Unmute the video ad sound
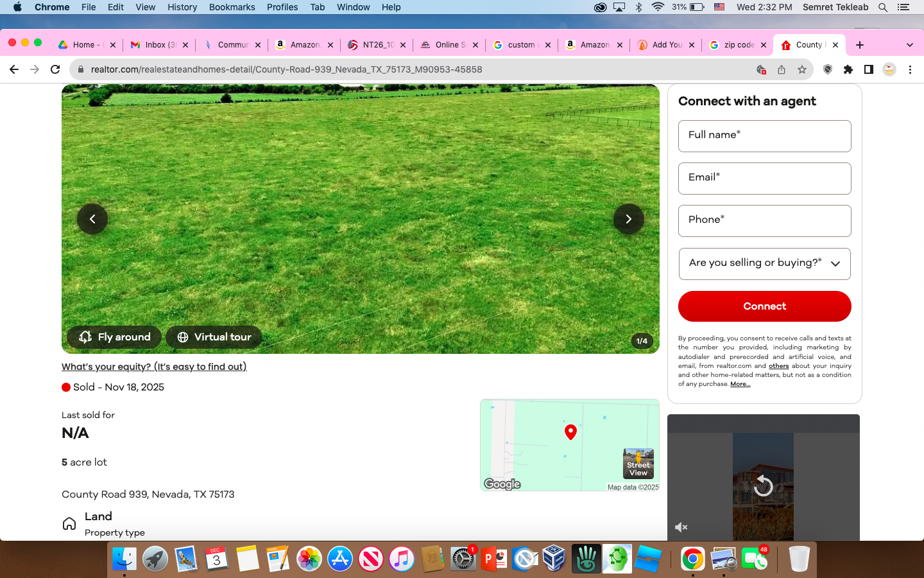Image resolution: width=924 pixels, height=578 pixels. [x=681, y=527]
